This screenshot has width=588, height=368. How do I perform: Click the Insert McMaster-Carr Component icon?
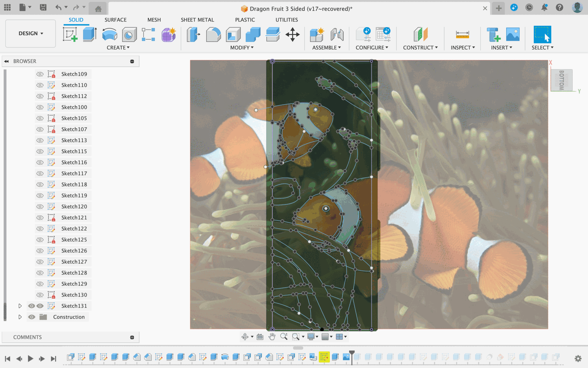[492, 35]
